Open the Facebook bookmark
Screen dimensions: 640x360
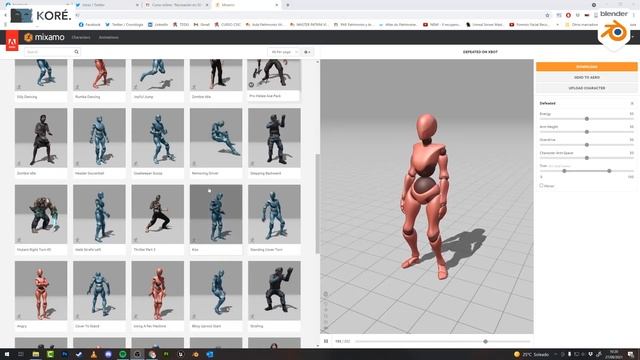89,24
